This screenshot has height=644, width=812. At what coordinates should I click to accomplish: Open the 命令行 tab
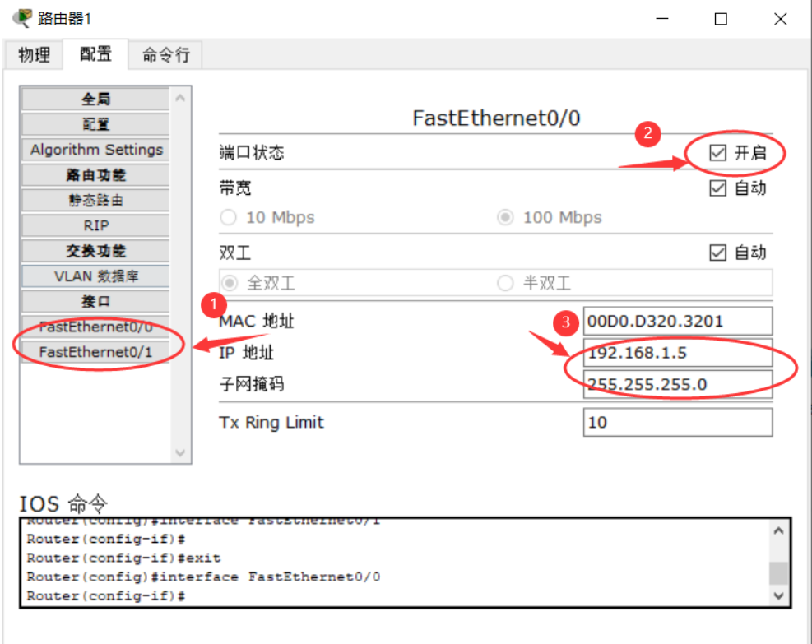point(165,54)
